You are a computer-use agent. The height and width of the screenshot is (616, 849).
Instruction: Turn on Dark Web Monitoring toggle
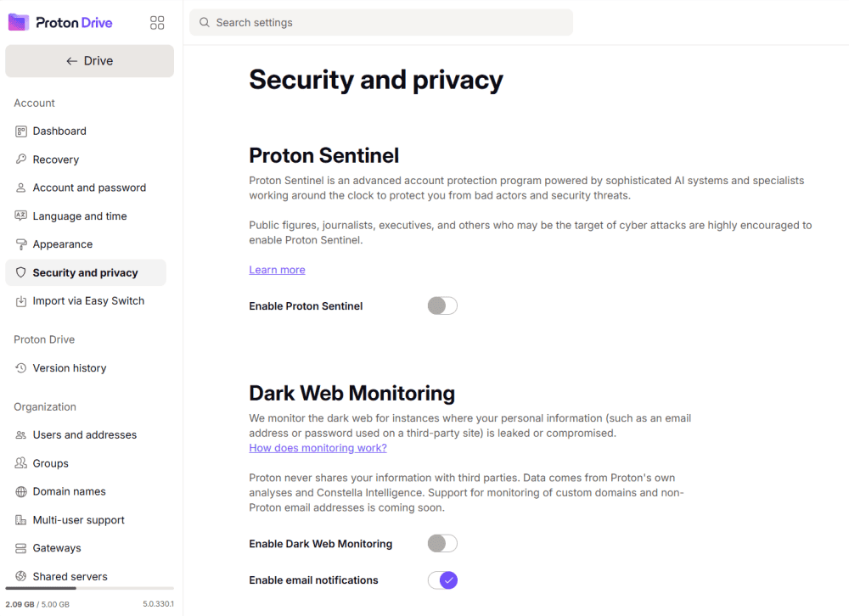pyautogui.click(x=442, y=544)
